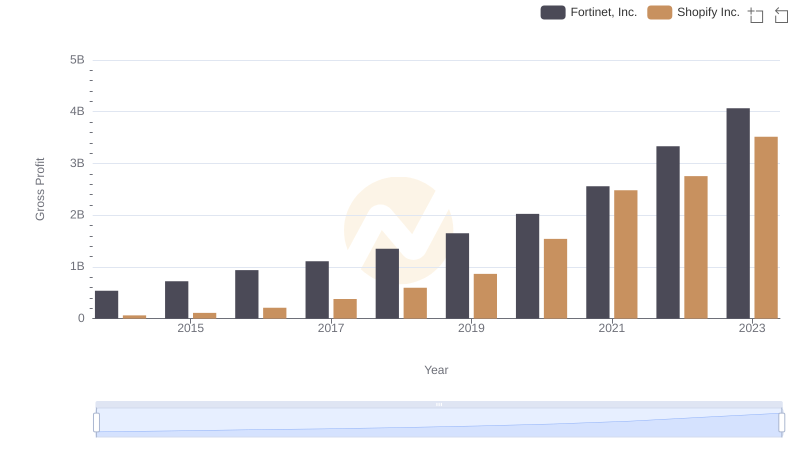This screenshot has height=461, width=800.
Task: Click the 5B y-axis label
Action: tap(77, 60)
